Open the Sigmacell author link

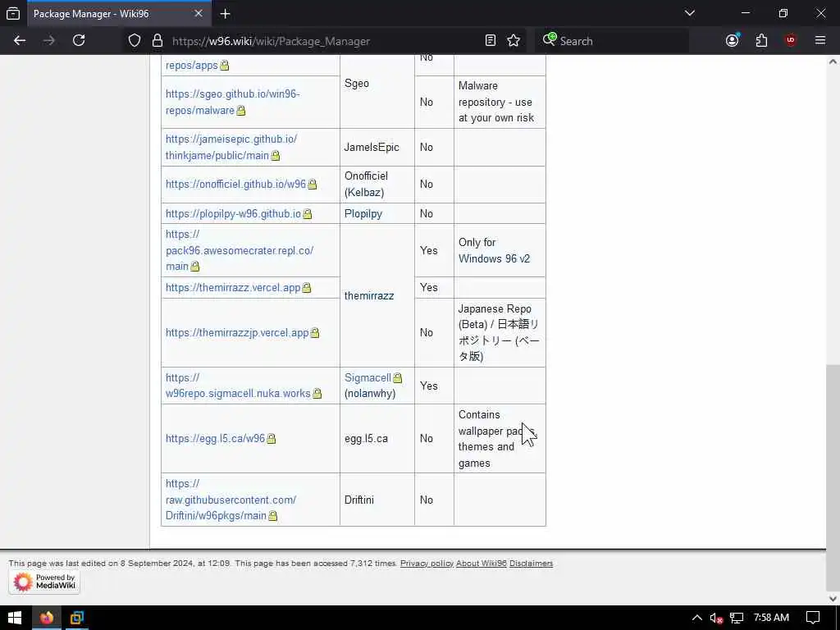click(x=367, y=377)
